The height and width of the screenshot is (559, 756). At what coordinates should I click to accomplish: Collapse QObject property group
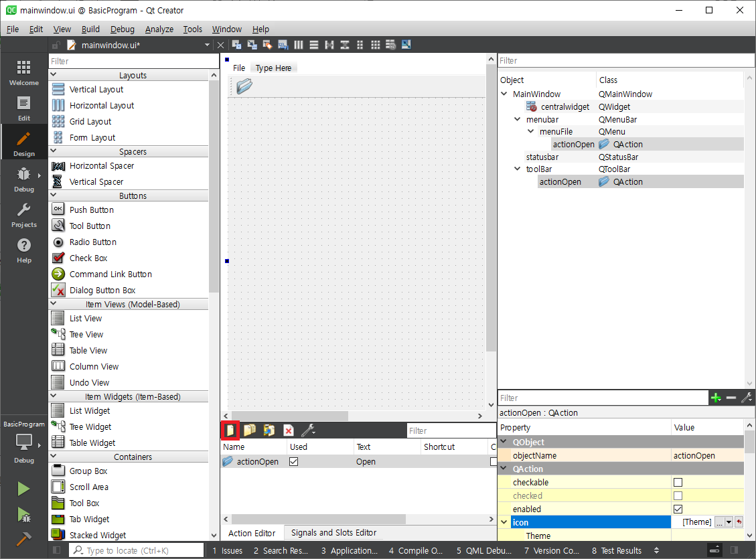point(504,442)
